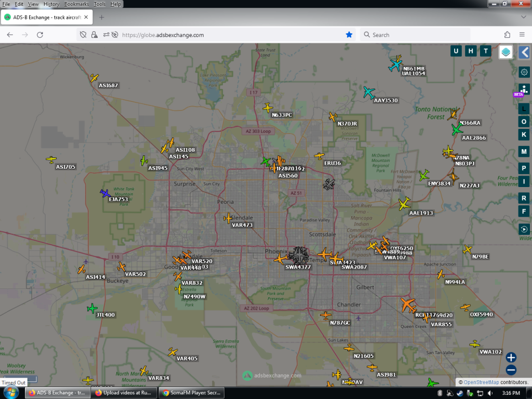The width and height of the screenshot is (532, 399).
Task: Toggle the M button on map sidebar
Action: [524, 152]
